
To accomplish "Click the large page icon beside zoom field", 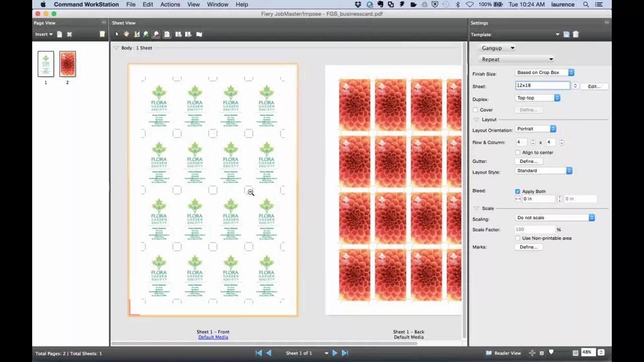I will tap(575, 353).
